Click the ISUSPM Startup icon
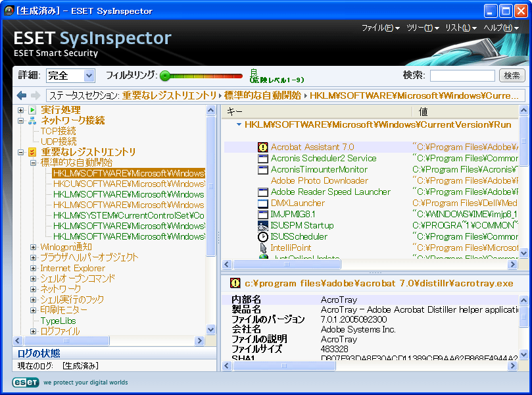The image size is (532, 395). pos(262,226)
